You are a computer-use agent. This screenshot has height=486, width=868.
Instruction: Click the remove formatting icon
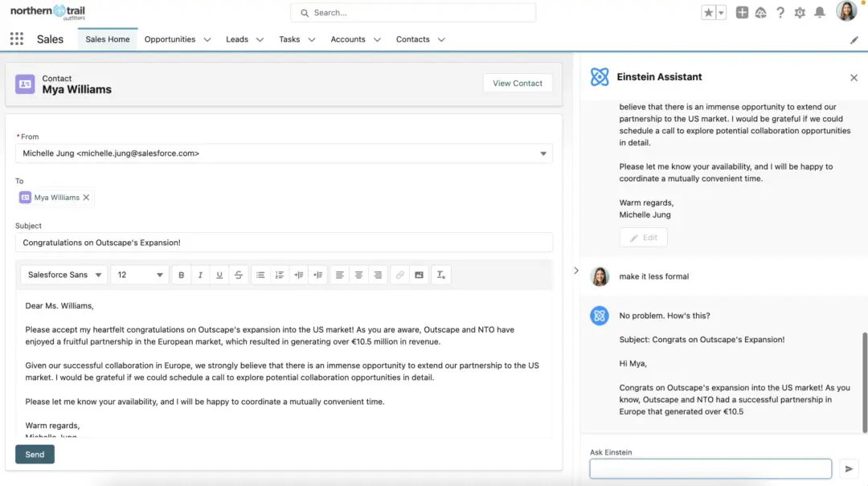441,275
